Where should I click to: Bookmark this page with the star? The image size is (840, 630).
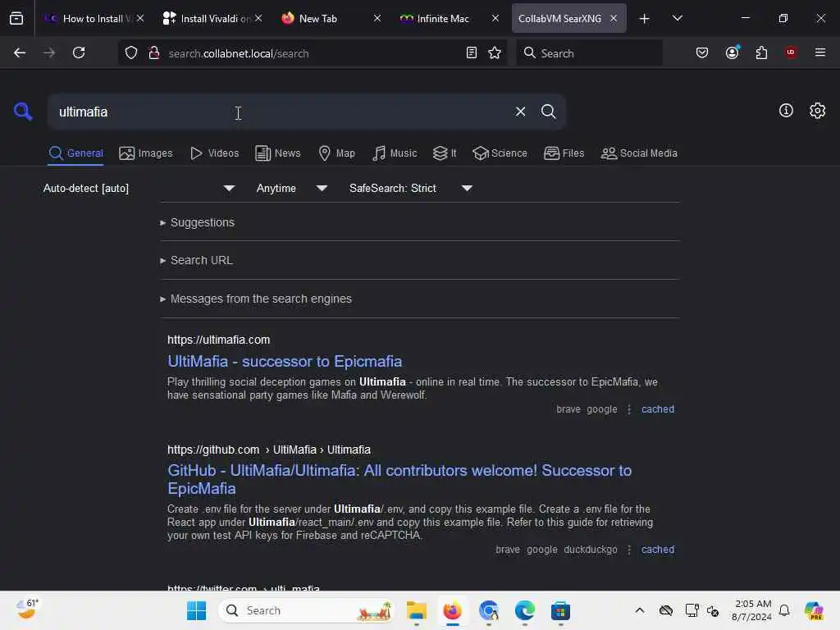point(495,52)
